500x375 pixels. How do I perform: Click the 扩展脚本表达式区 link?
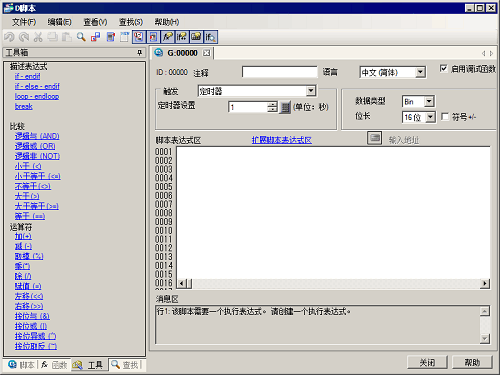pyautogui.click(x=282, y=140)
